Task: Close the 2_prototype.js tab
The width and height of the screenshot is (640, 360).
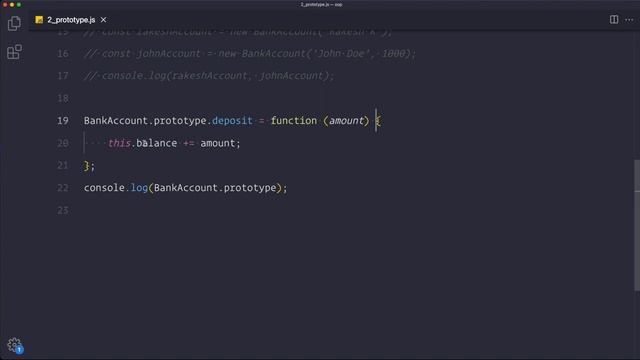Action: point(103,20)
